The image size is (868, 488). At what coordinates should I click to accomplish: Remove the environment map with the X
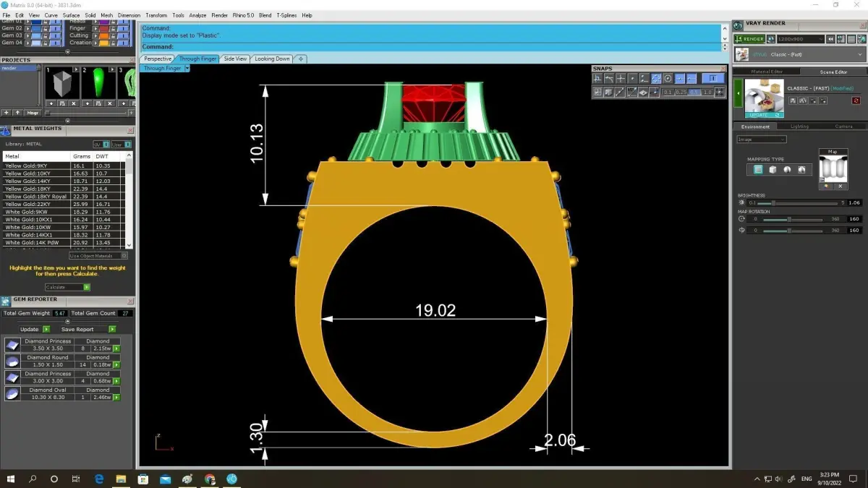point(840,187)
